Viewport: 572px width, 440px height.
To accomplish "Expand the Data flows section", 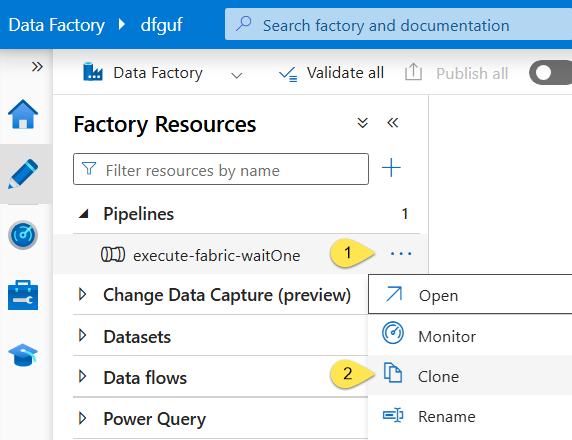I will [x=83, y=377].
